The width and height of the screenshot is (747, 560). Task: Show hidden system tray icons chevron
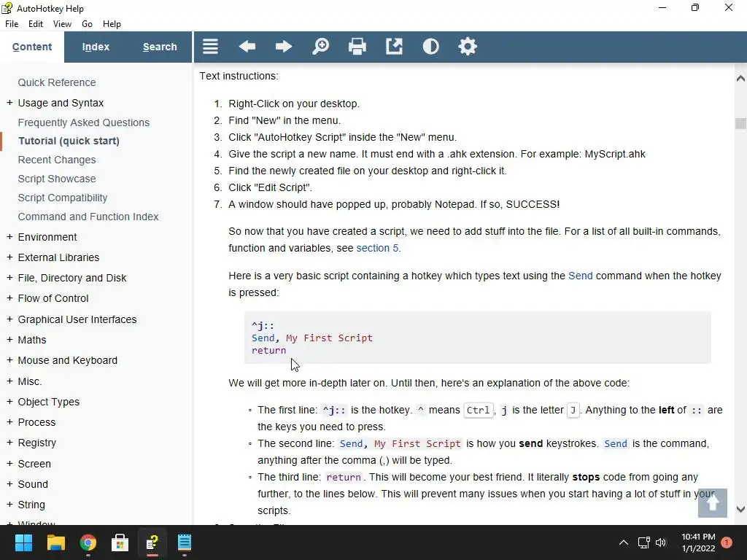tap(623, 542)
